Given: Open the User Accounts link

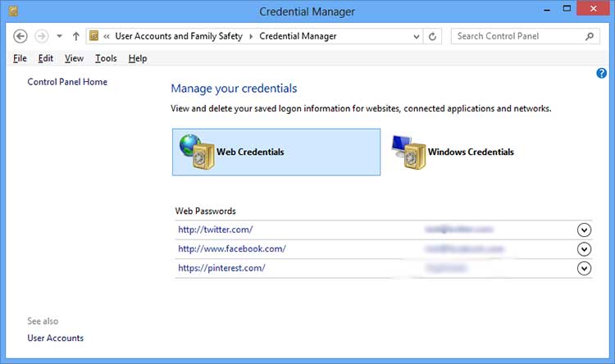Looking at the screenshot, I should [56, 338].
